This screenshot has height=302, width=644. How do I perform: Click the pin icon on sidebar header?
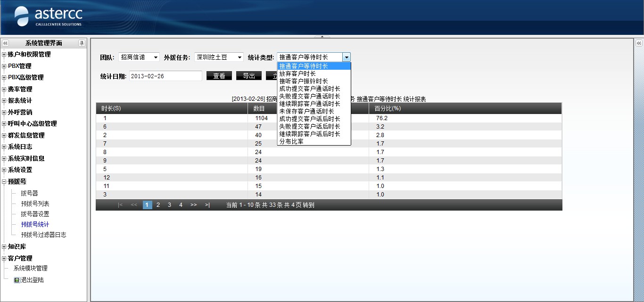[x=82, y=43]
